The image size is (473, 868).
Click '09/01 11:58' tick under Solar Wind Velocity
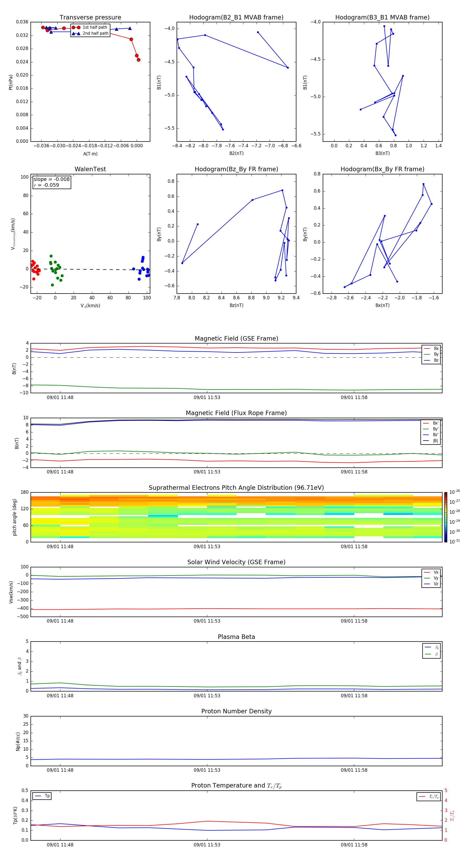(x=354, y=621)
